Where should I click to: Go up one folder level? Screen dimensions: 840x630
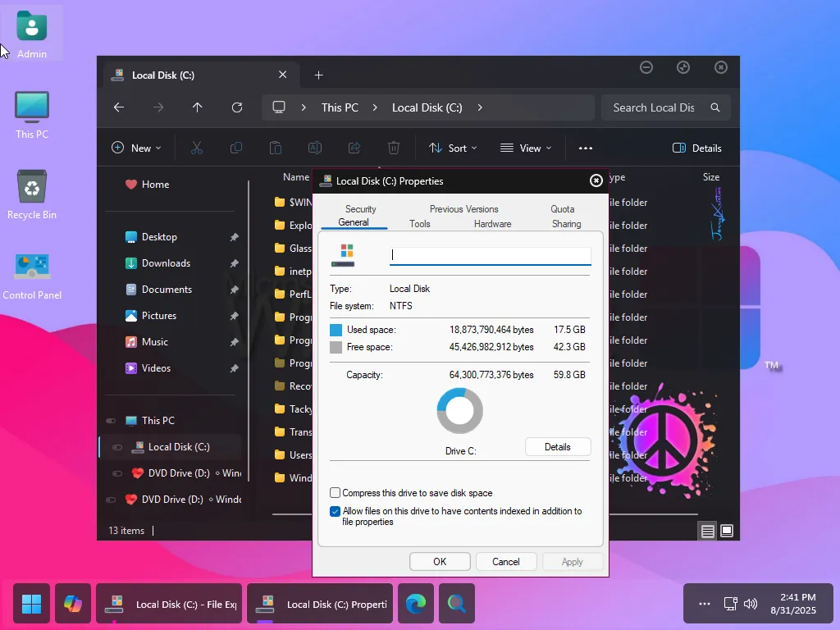click(x=197, y=107)
